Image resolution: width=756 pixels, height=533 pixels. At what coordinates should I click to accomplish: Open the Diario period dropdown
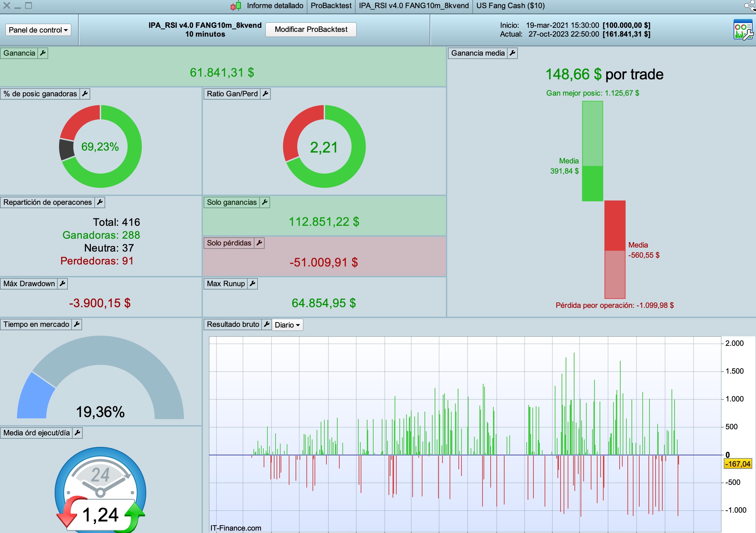tap(287, 325)
